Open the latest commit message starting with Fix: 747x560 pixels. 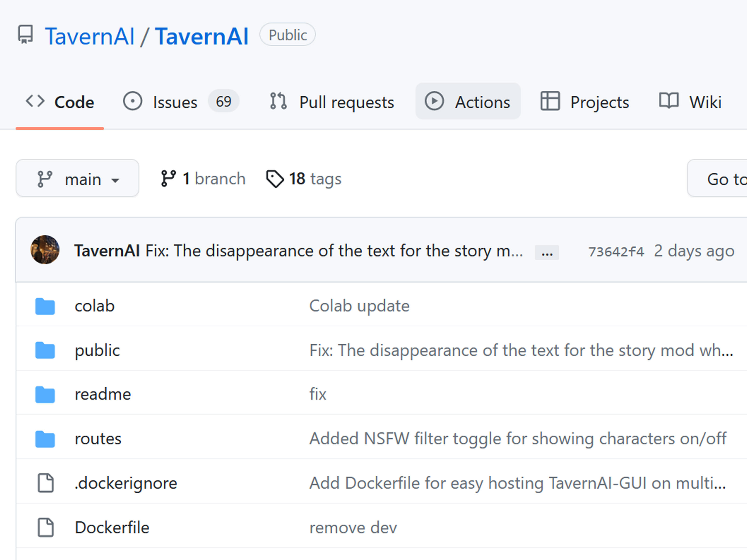coord(334,251)
